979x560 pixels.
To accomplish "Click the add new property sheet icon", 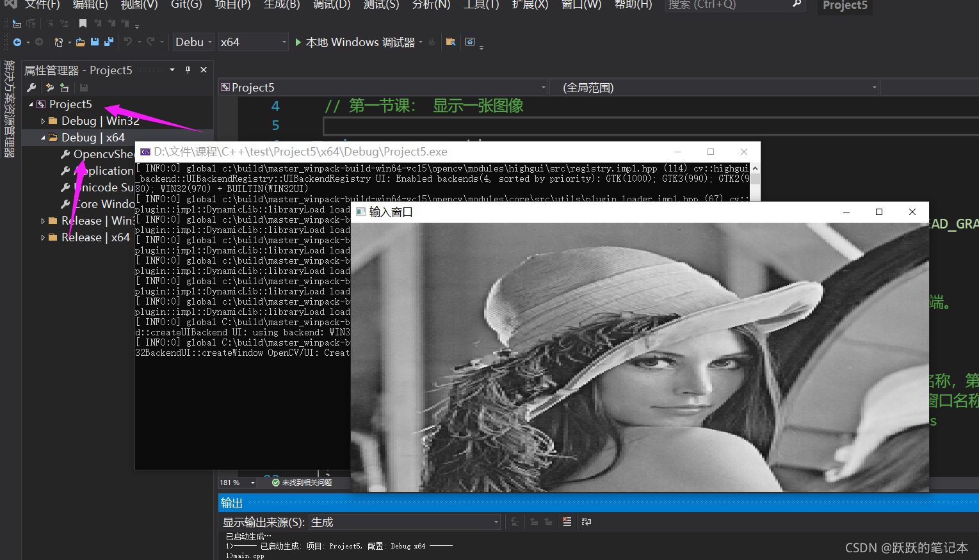I will pyautogui.click(x=49, y=88).
